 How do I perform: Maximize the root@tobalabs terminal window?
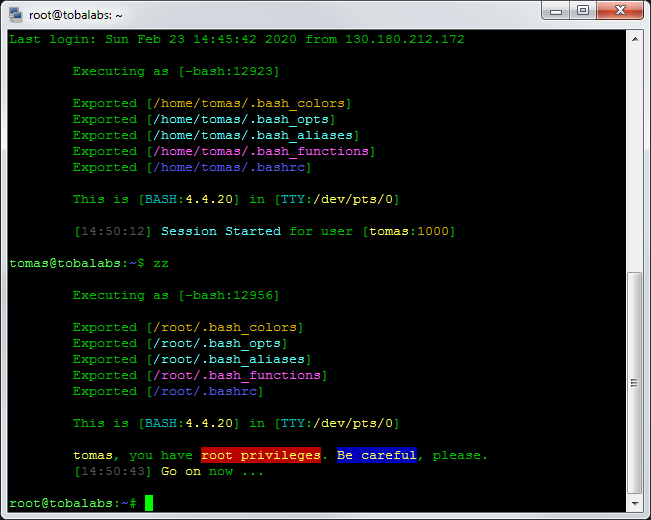tap(582, 11)
